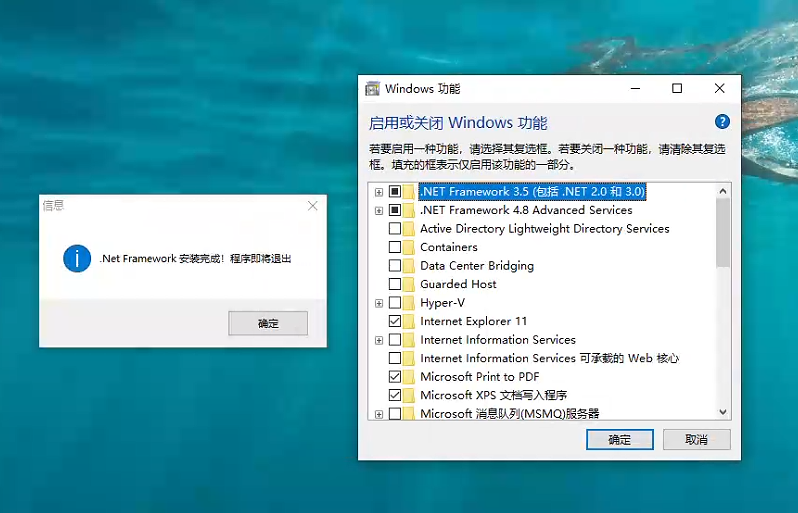Click folder icon beside Active Directory Lightweight Directory Services
The height and width of the screenshot is (513, 798).
(409, 229)
